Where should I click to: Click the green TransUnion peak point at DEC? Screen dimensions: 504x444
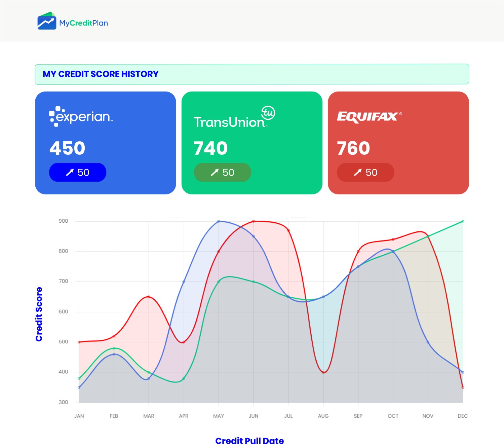[x=463, y=221]
